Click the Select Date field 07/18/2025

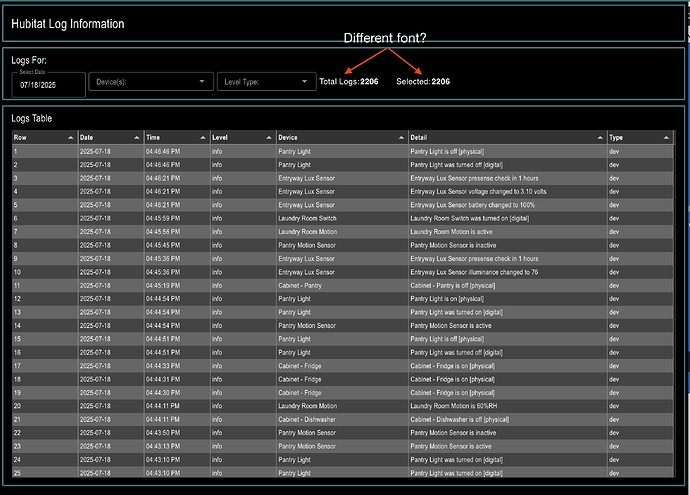[x=48, y=85]
